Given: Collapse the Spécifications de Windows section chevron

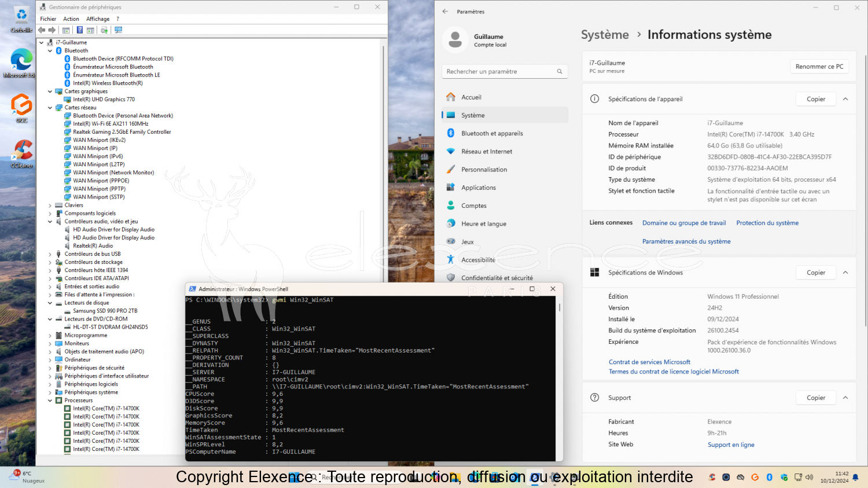Looking at the screenshot, I should click(845, 273).
